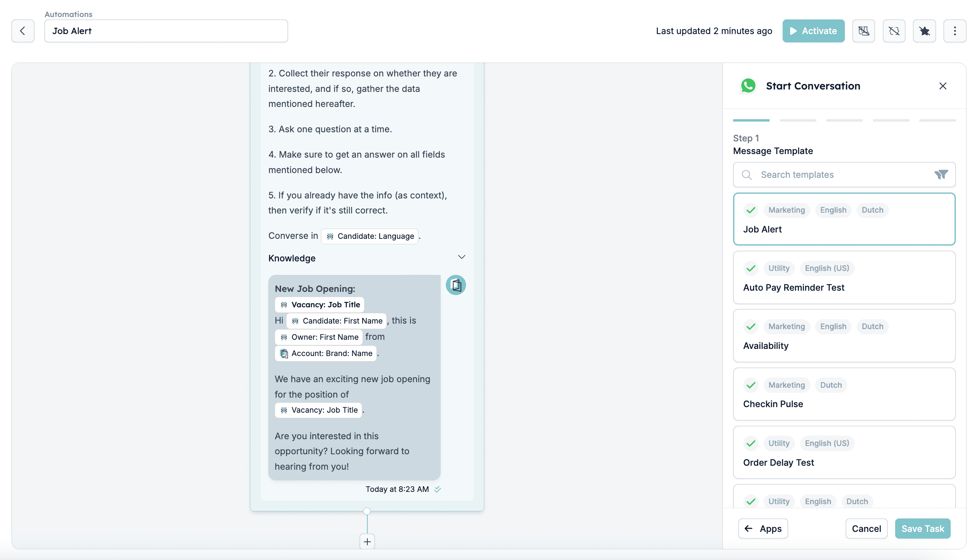
Task: Click the Owner: First Name variable chip
Action: click(x=319, y=337)
